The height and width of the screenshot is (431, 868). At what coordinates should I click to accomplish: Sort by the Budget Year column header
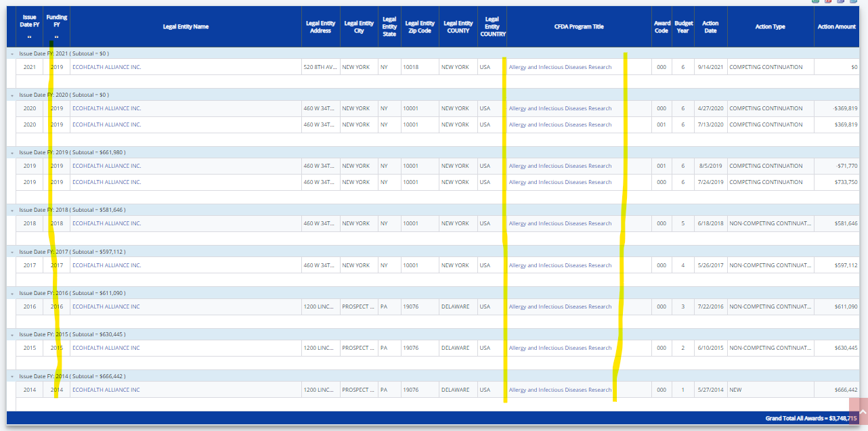[x=683, y=27]
